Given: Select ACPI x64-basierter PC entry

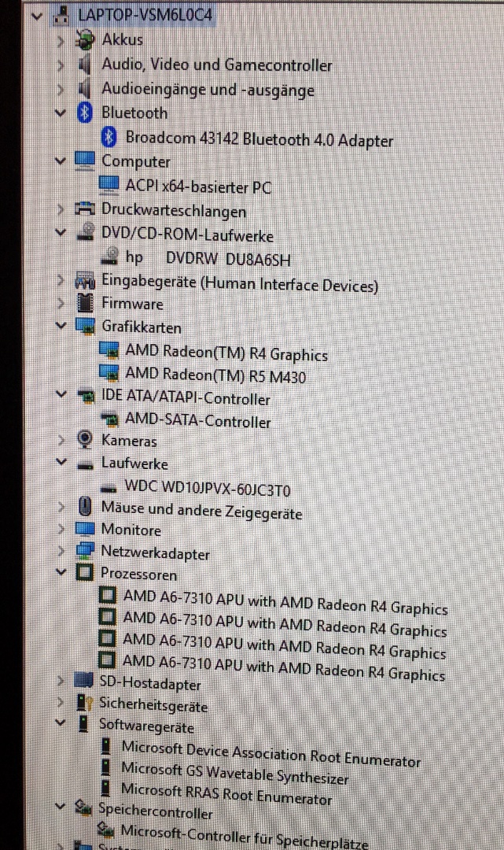Looking at the screenshot, I should click(x=198, y=187).
